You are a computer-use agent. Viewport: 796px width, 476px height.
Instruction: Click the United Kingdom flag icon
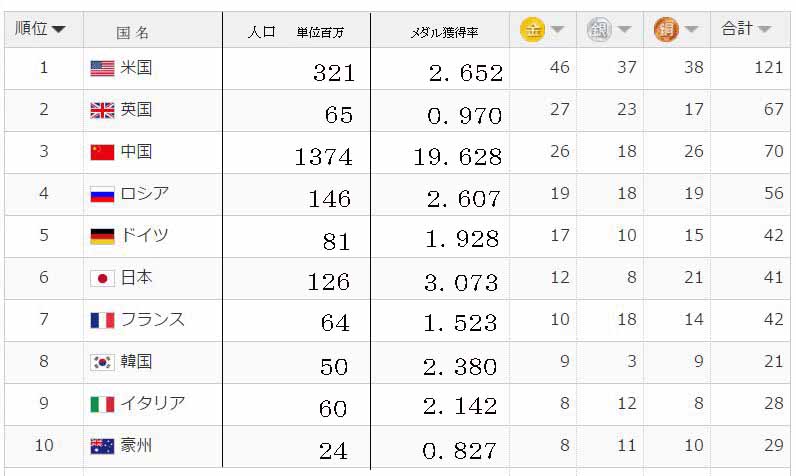pyautogui.click(x=102, y=110)
